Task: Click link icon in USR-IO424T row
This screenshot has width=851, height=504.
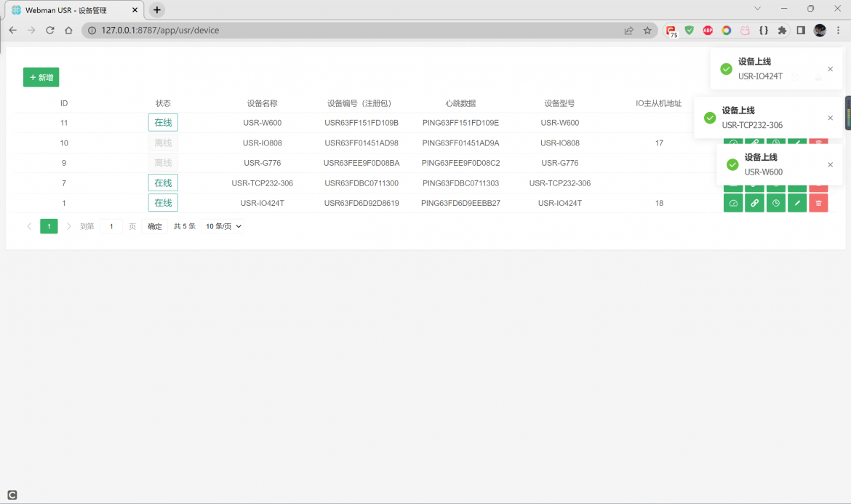Action: [x=754, y=203]
